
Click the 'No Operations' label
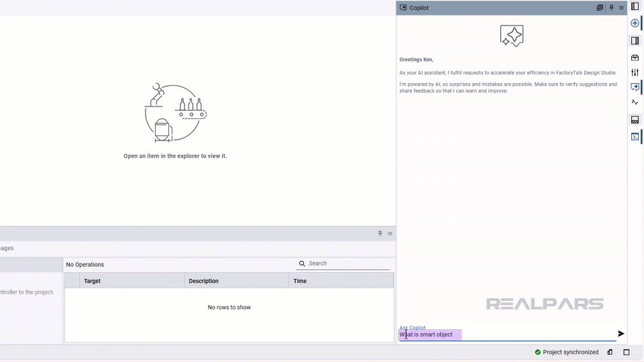[x=85, y=264]
